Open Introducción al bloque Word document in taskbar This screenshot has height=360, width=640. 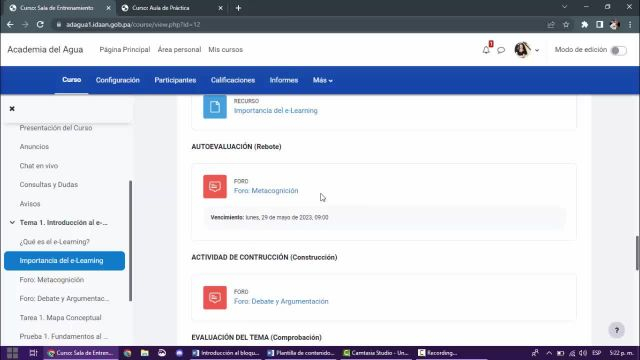225,353
